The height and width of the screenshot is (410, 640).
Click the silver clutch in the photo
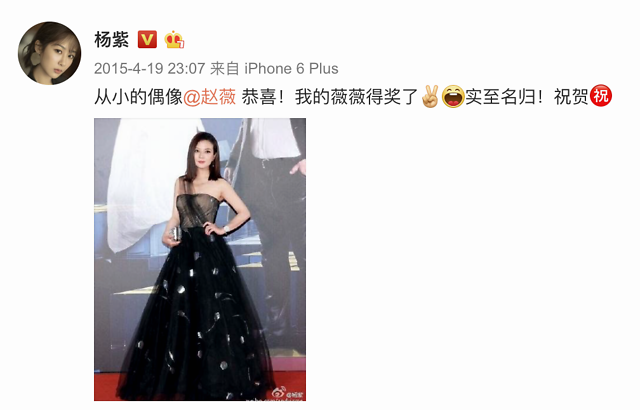(x=175, y=233)
